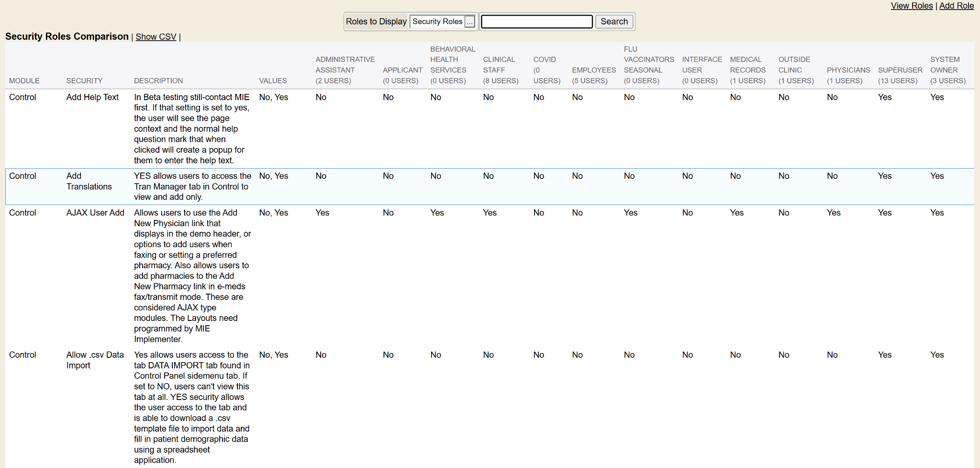Click the VALUES column header
980x468 pixels.
coord(273,80)
